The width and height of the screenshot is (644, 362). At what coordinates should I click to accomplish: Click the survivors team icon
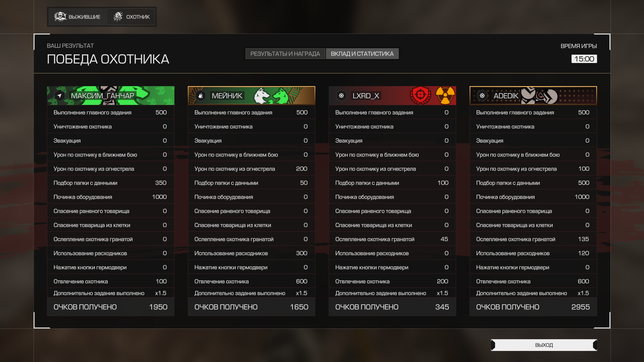[x=60, y=17]
